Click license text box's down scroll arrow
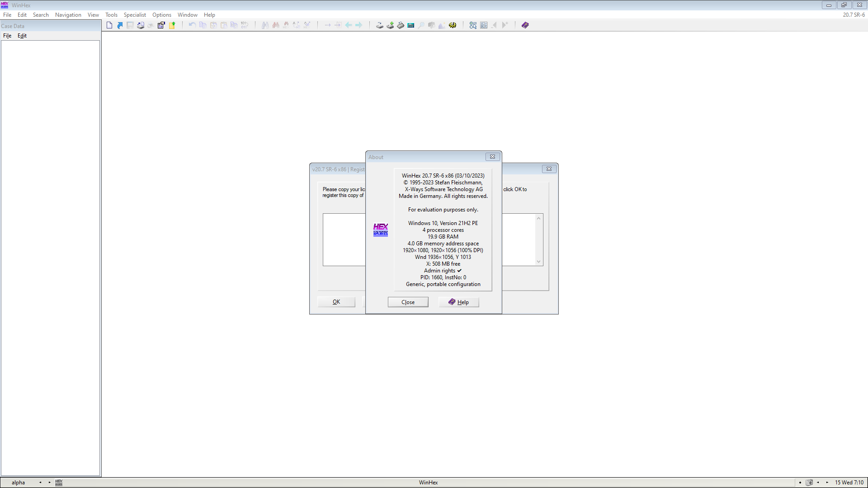Image resolution: width=868 pixels, height=488 pixels. click(538, 261)
